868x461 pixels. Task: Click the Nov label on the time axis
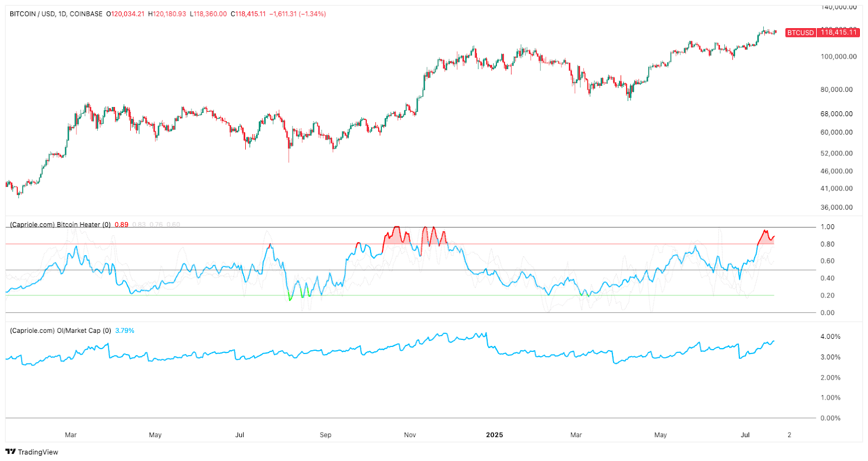tap(410, 435)
